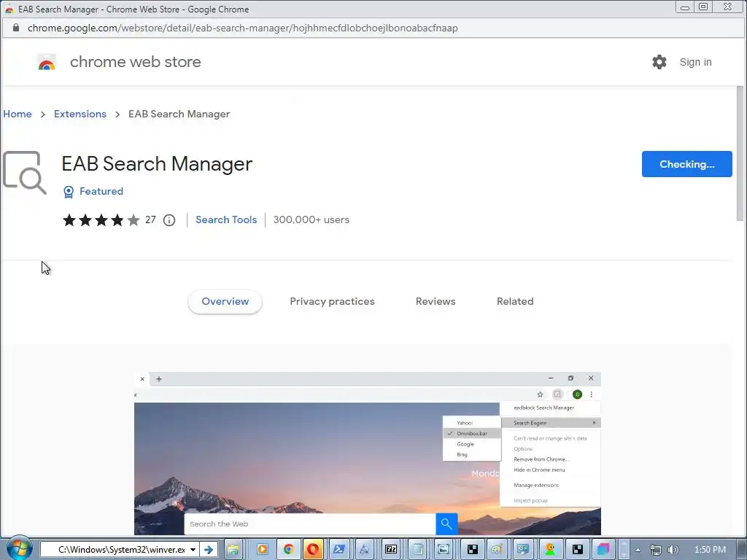Click the network icon in system tray

pyautogui.click(x=656, y=550)
